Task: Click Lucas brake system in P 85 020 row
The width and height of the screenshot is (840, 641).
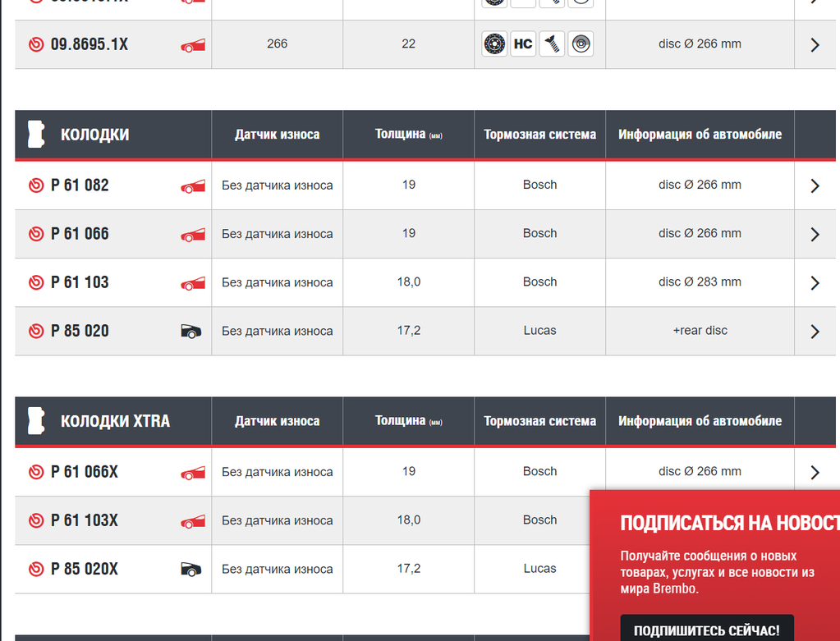Action: (x=540, y=331)
